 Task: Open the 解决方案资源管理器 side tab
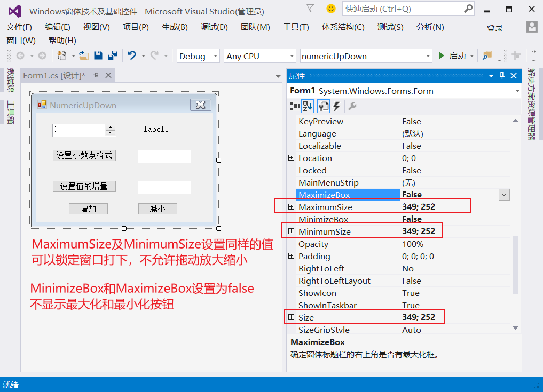pos(531,104)
